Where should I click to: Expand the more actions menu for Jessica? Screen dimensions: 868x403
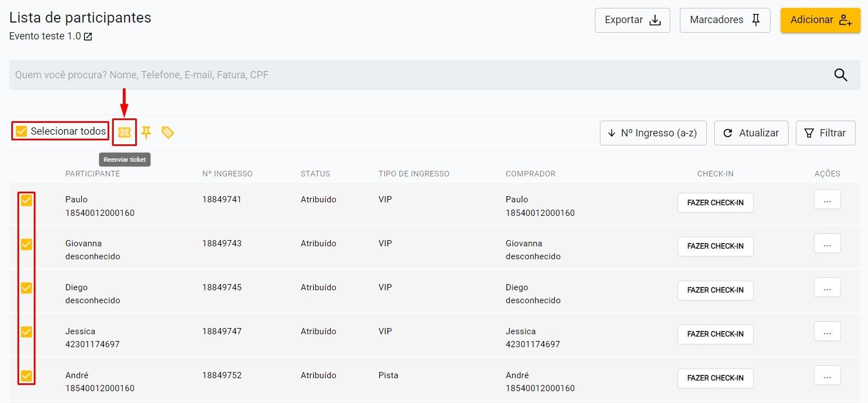pyautogui.click(x=827, y=331)
